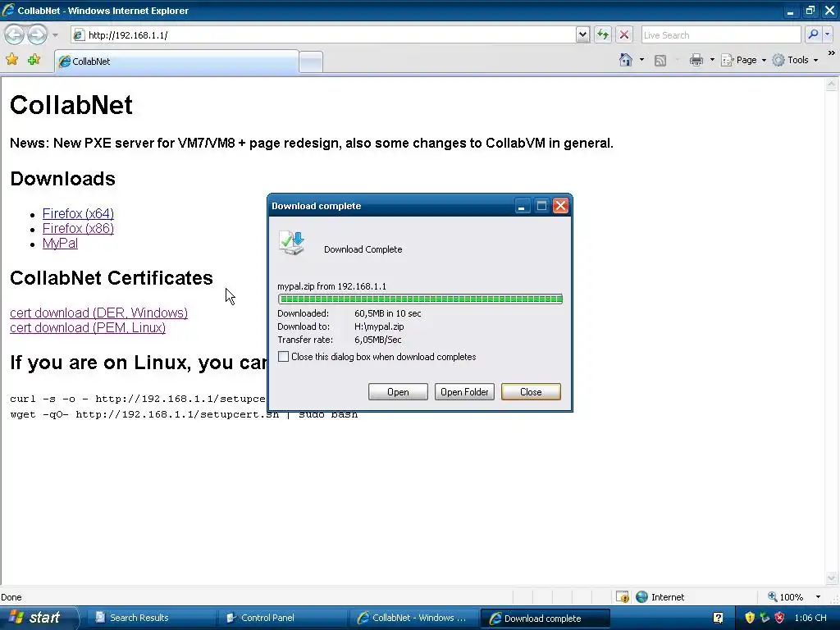Toggle Close this dialog box when download completes
This screenshot has width=840, height=630.
click(x=283, y=357)
